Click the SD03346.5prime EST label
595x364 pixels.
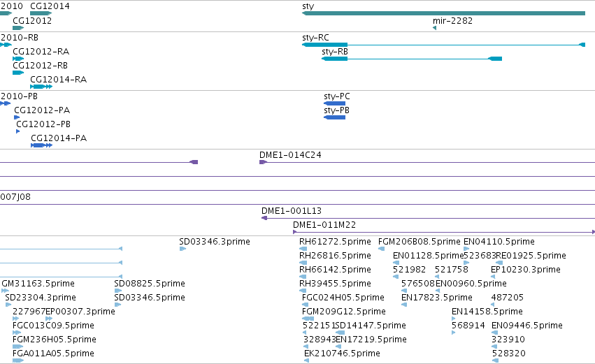click(x=150, y=298)
